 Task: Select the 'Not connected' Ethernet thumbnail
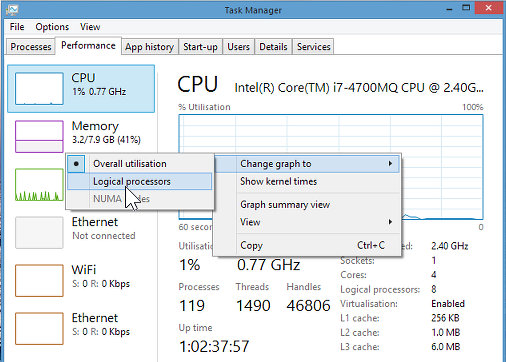point(39,233)
